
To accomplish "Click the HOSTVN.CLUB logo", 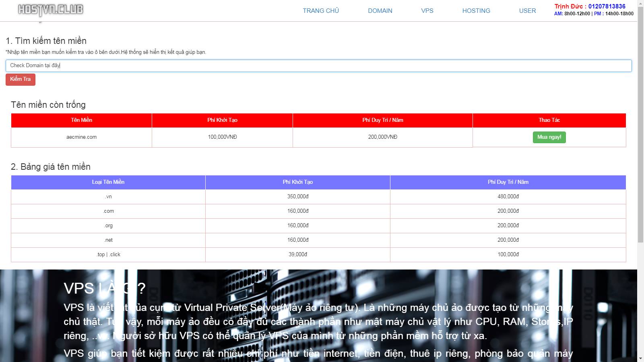I will (51, 10).
